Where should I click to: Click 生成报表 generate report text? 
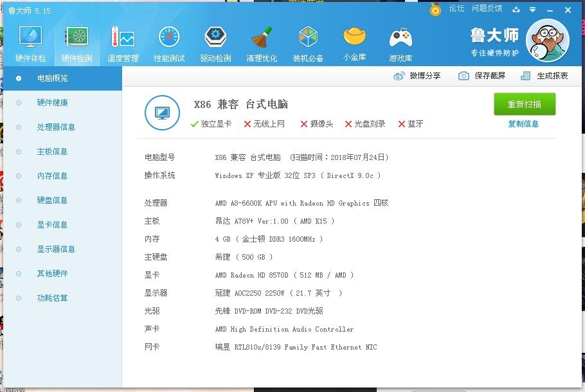click(x=552, y=76)
